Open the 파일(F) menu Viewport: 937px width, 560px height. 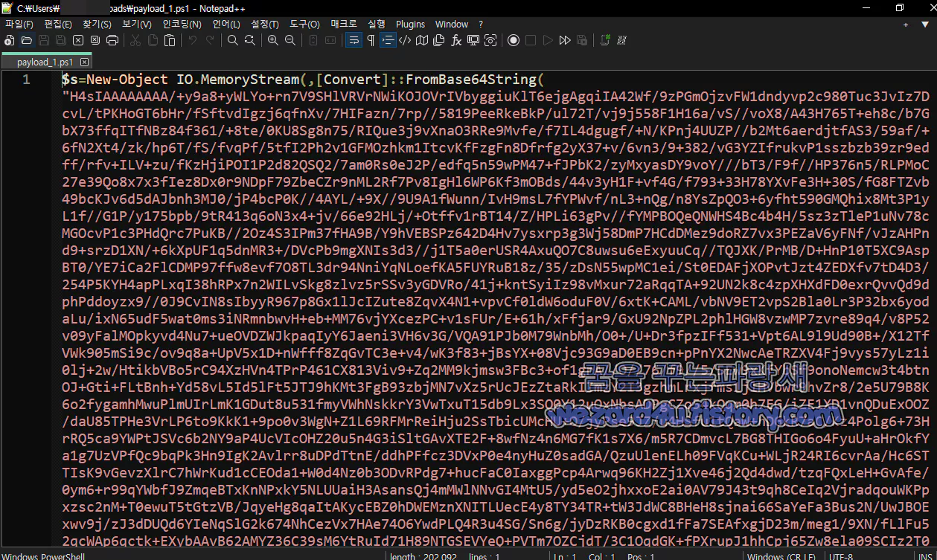tap(19, 24)
